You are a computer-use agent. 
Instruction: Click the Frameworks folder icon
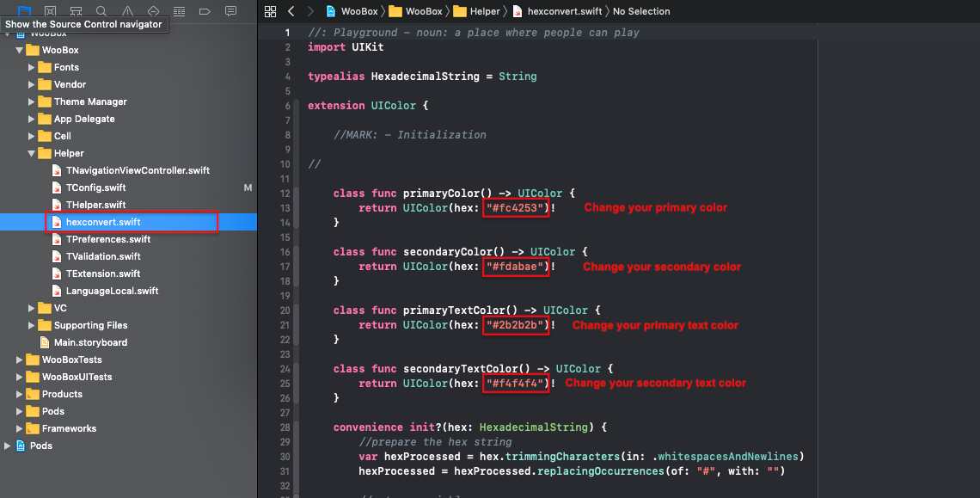point(33,428)
